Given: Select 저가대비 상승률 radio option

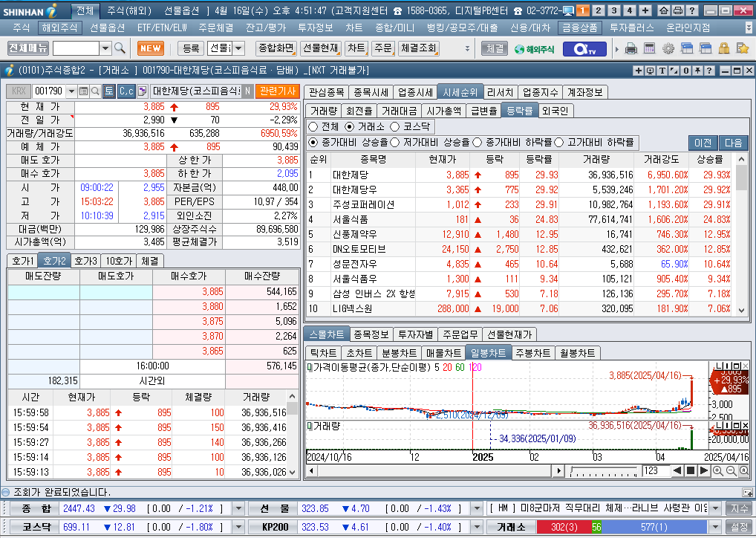Looking at the screenshot, I should click(395, 143).
